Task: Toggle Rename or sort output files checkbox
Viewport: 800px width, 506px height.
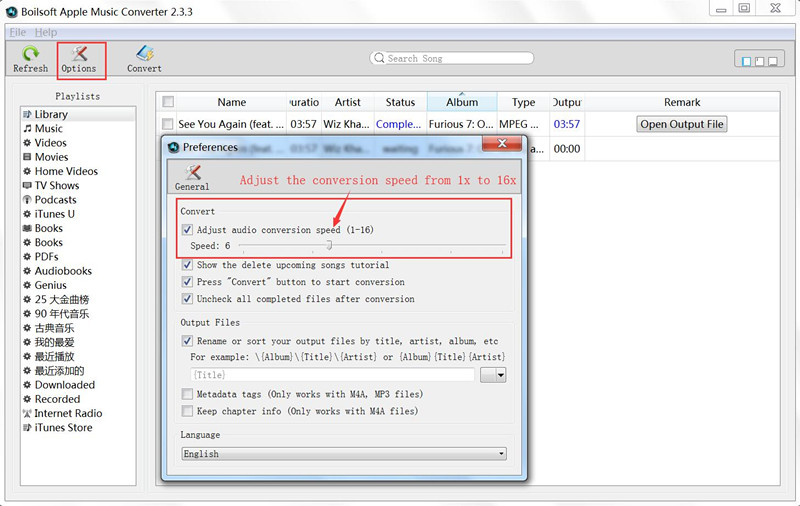Action: (x=187, y=341)
